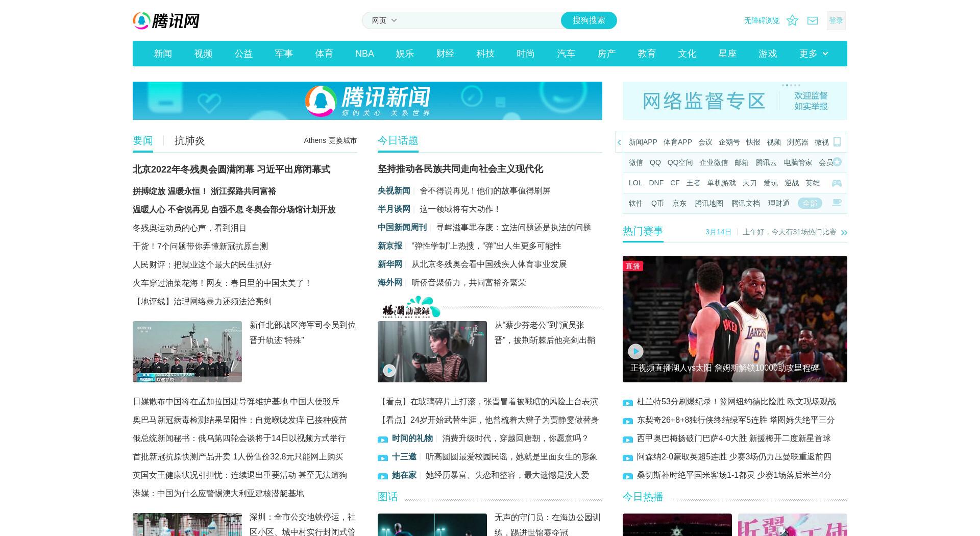The width and height of the screenshot is (980, 536).
Task: Click video icon beside 西甲奥巴梅扬 headline
Action: pos(628,440)
